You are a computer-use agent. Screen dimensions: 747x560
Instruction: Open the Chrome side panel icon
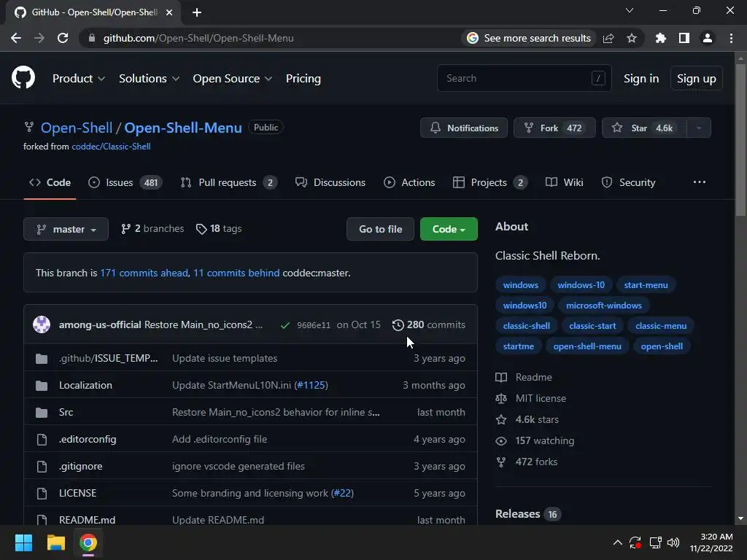pos(684,38)
